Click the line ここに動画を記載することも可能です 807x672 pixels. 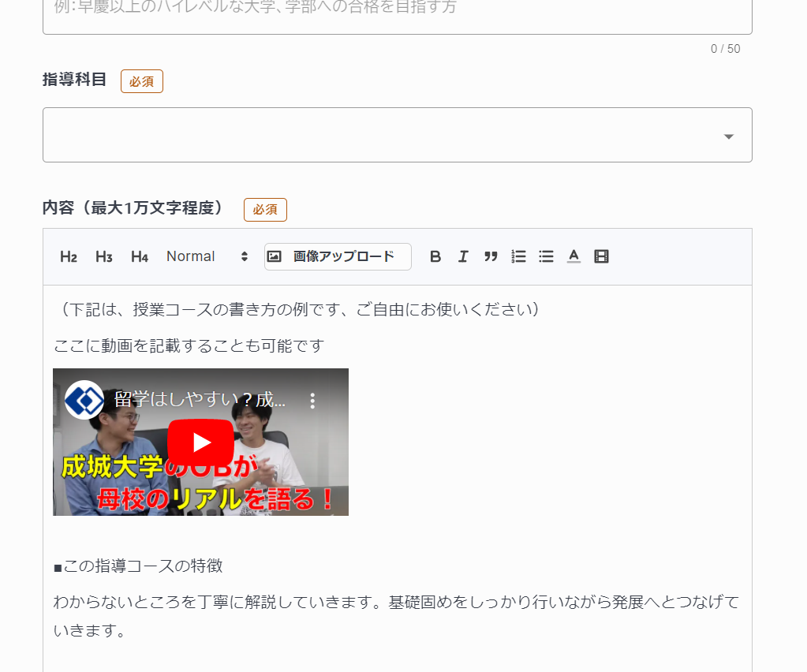click(189, 345)
